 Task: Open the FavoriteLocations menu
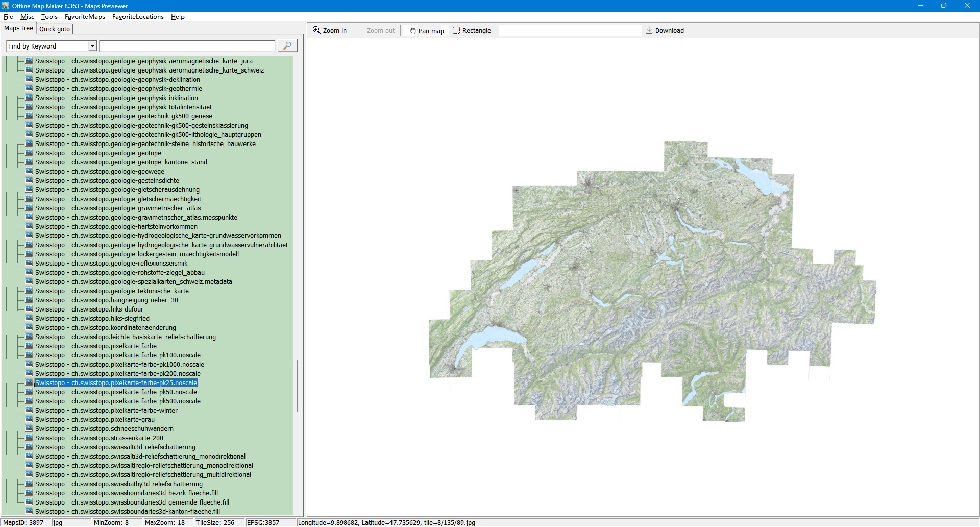pyautogui.click(x=138, y=17)
